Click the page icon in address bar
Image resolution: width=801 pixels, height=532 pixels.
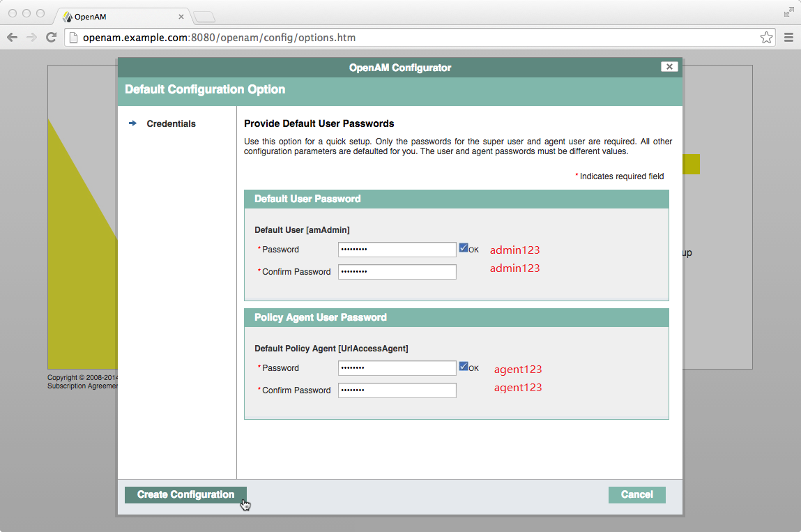(x=74, y=38)
